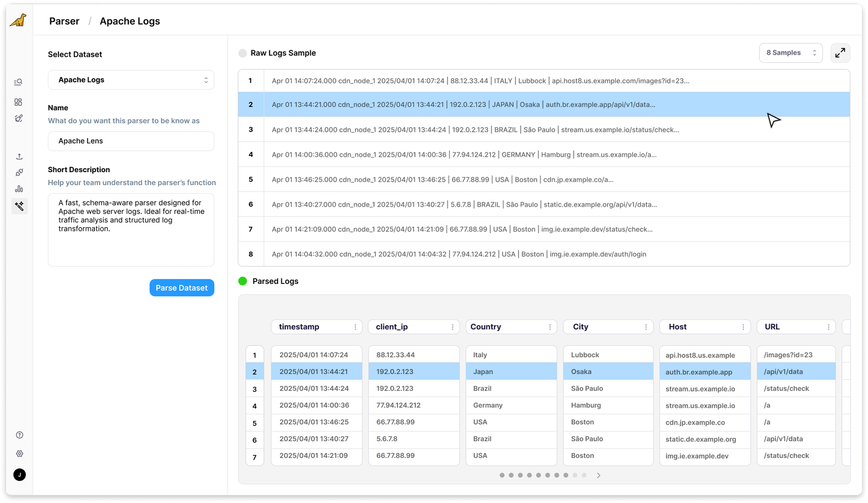This screenshot has height=503, width=868.
Task: Select the magic wand parser sidebar icon
Action: [x=19, y=206]
